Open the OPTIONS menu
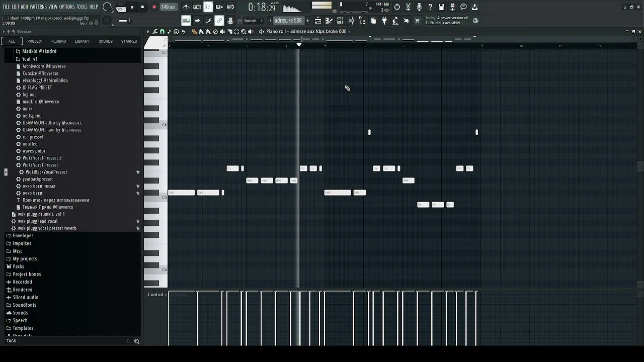 [66, 7]
